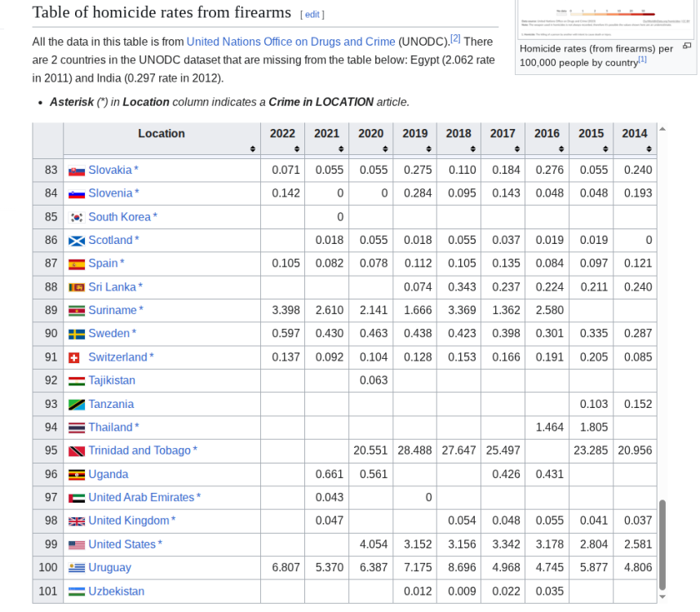Enlarge the homicide rates map image
700x612 pixels.
click(x=687, y=46)
